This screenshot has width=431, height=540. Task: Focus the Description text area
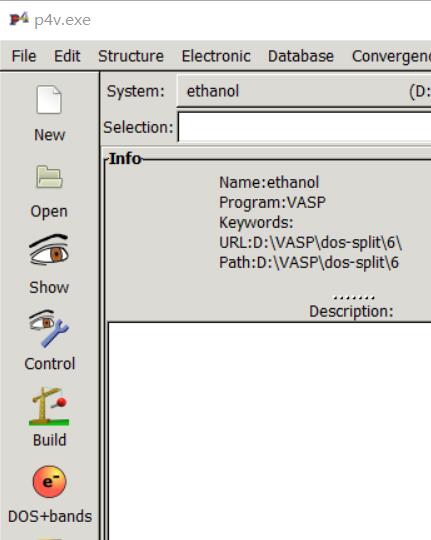click(270, 431)
